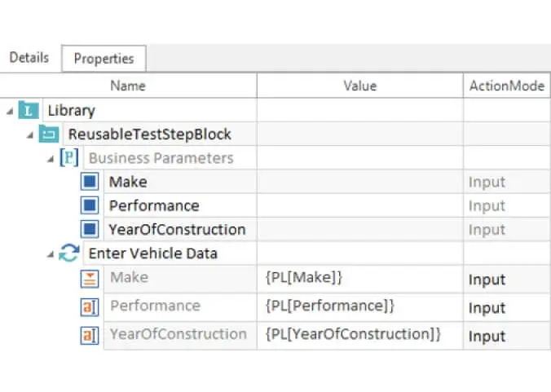Collapse the Enter Vehicle Data node
The width and height of the screenshot is (551, 392).
pyautogui.click(x=51, y=254)
